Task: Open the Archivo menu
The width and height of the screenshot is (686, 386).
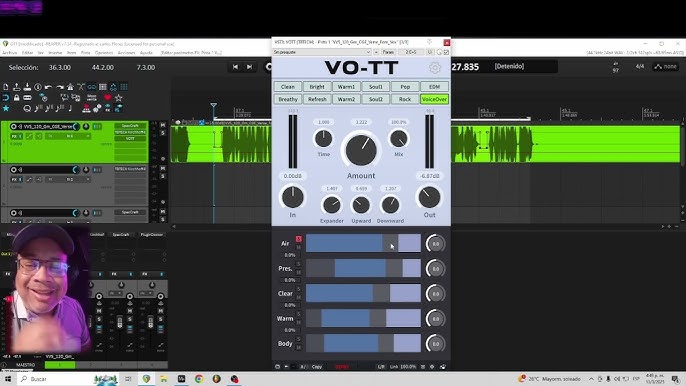Action: coord(10,53)
